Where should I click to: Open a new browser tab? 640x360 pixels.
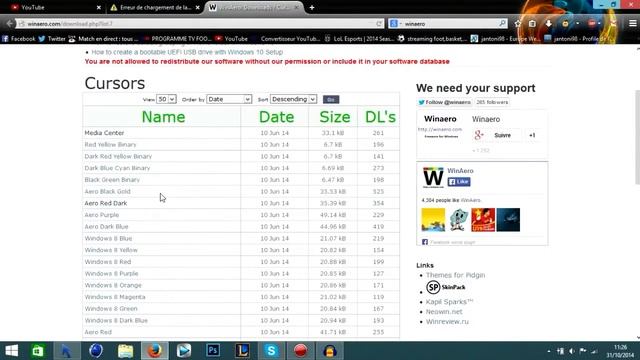click(312, 7)
